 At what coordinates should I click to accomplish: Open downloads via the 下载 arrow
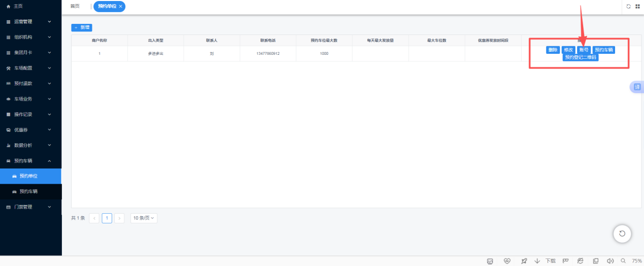pyautogui.click(x=537, y=261)
